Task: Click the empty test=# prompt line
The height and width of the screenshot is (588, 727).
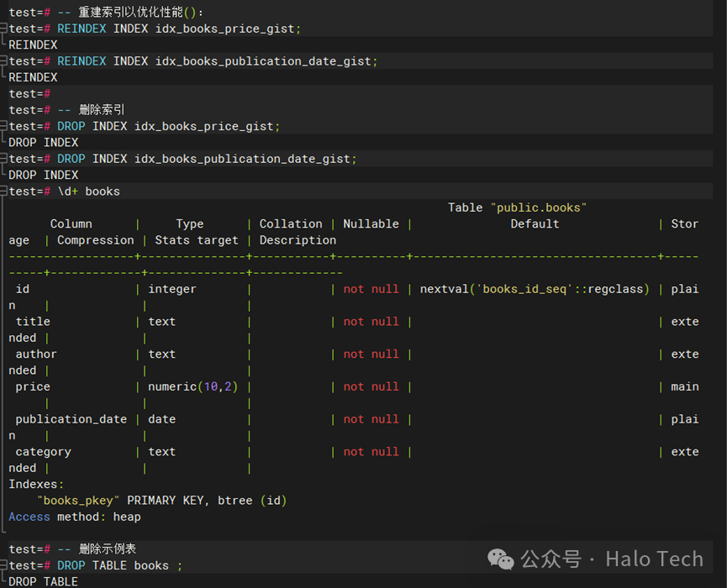Action: tap(29, 94)
